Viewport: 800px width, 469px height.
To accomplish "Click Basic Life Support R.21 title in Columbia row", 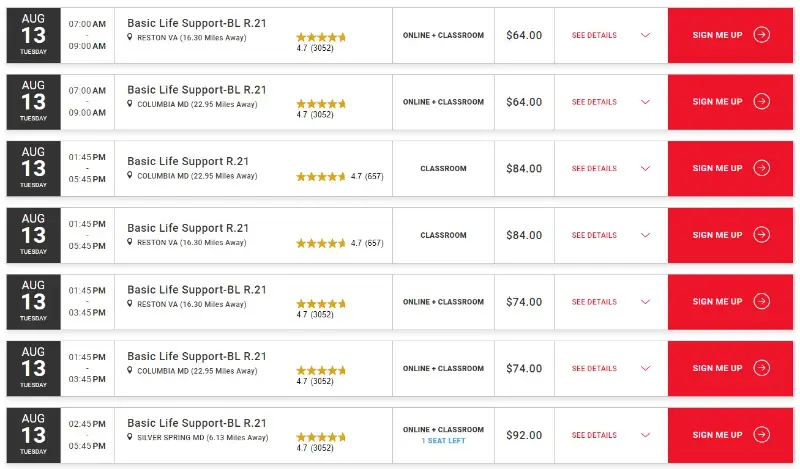I will [188, 161].
